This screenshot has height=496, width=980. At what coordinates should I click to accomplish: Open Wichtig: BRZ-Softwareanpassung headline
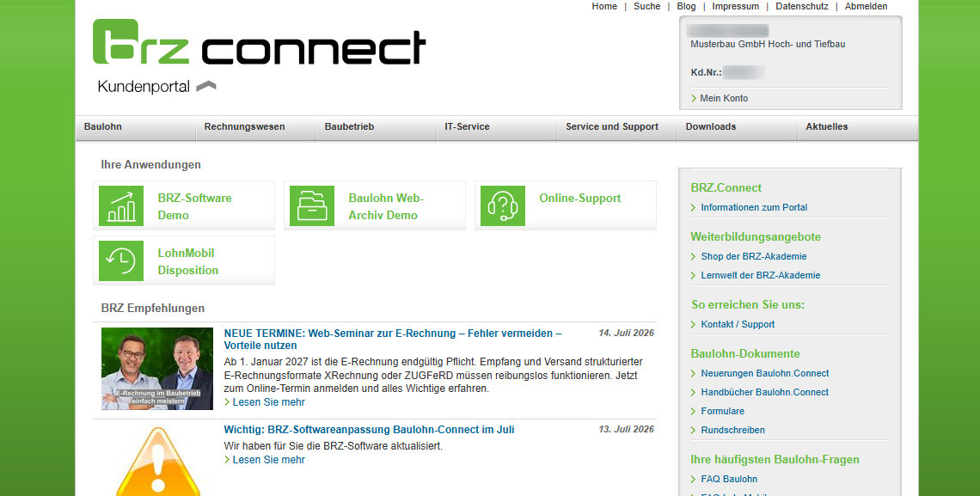click(369, 430)
